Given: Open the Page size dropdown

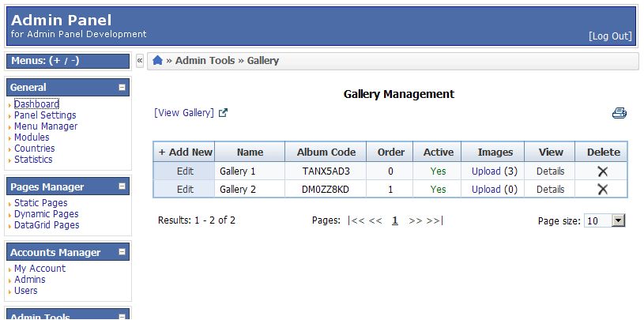Looking at the screenshot, I should click(x=618, y=221).
